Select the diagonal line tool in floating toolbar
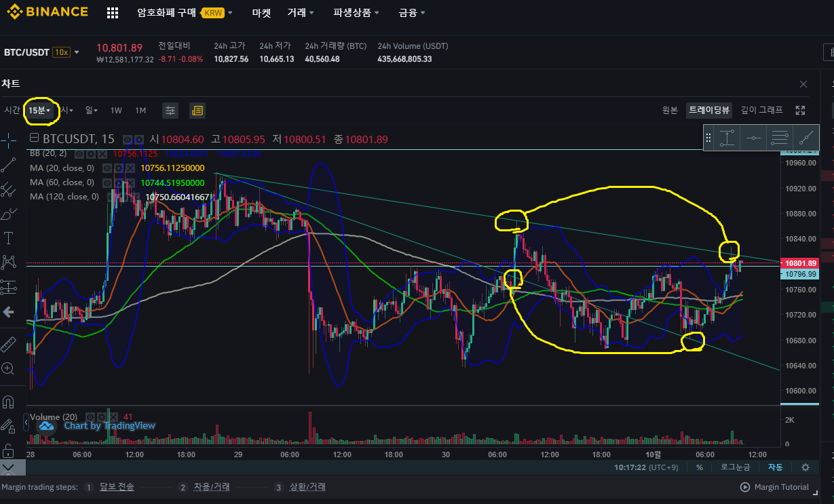 [x=806, y=138]
